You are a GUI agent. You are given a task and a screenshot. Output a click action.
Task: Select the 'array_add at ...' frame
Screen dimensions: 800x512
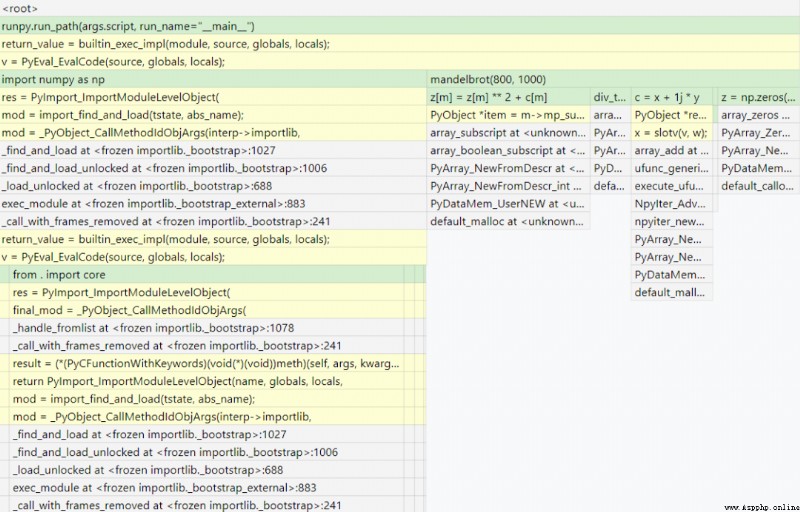[671, 150]
